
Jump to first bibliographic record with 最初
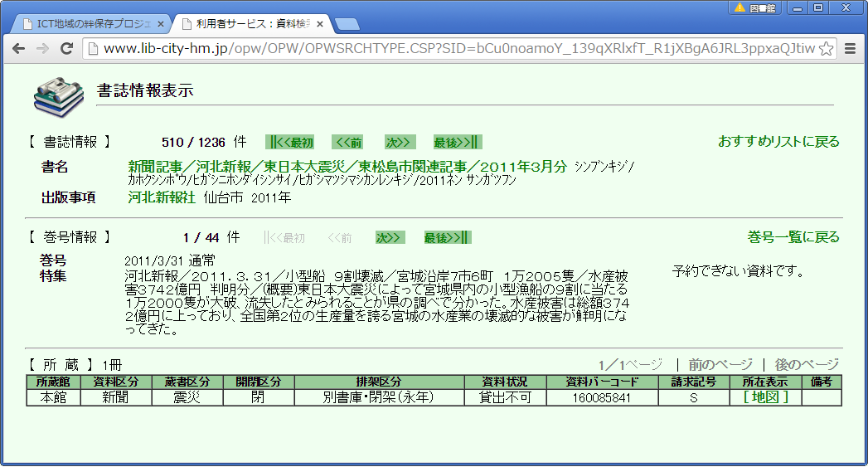click(x=290, y=142)
